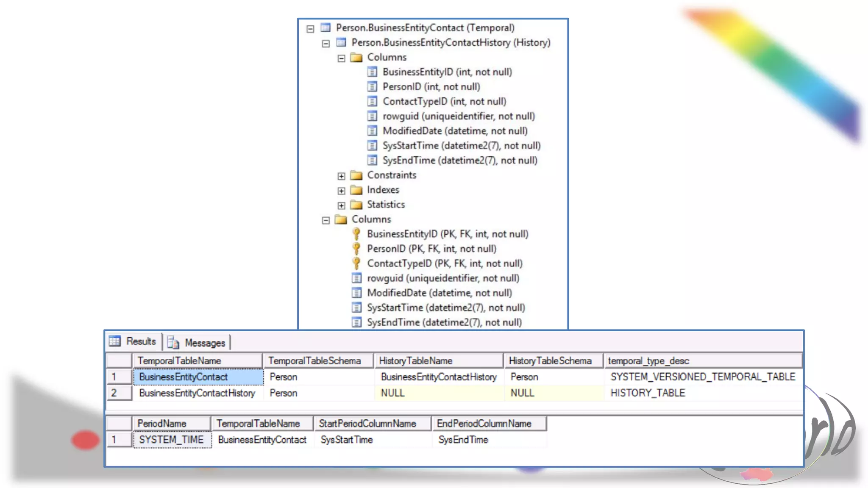This screenshot has width=868, height=488.
Task: Click the column icon beside rowguid (uniqueidentifier) under history table
Action: (x=372, y=116)
